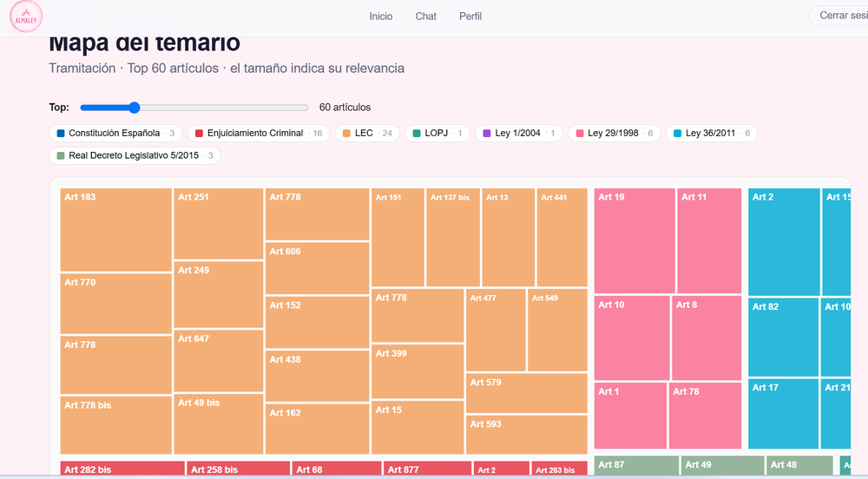Click the 'Mapa del temario' heading
Viewport: 868px width, 479px height.
(x=144, y=43)
